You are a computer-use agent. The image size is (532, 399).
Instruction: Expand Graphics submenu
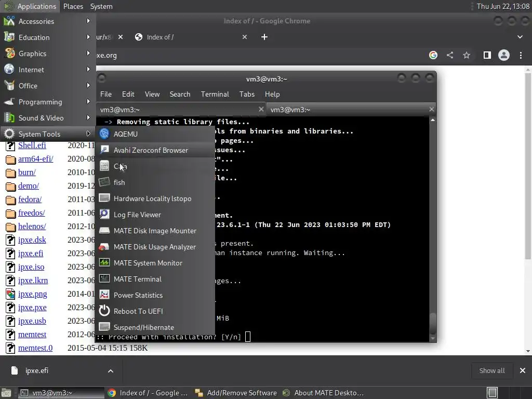[48, 54]
